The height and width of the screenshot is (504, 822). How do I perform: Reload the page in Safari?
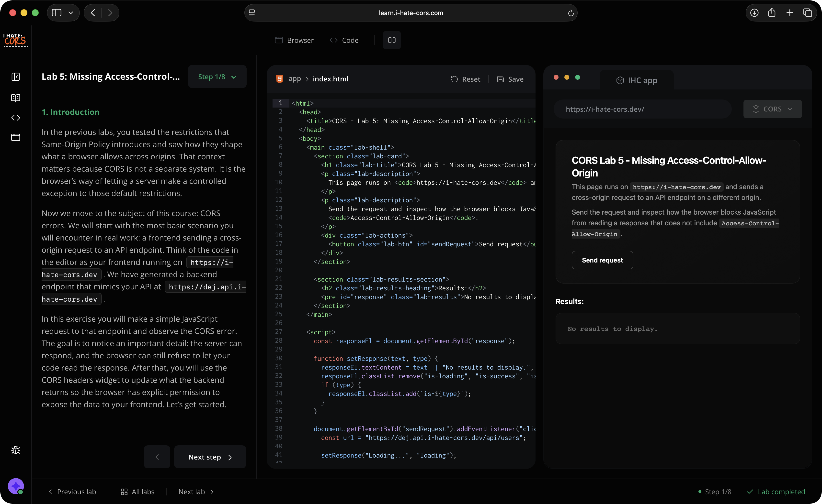[571, 13]
